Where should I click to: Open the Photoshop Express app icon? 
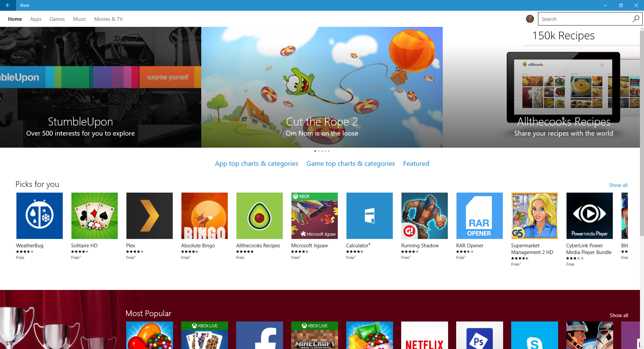pyautogui.click(x=480, y=335)
